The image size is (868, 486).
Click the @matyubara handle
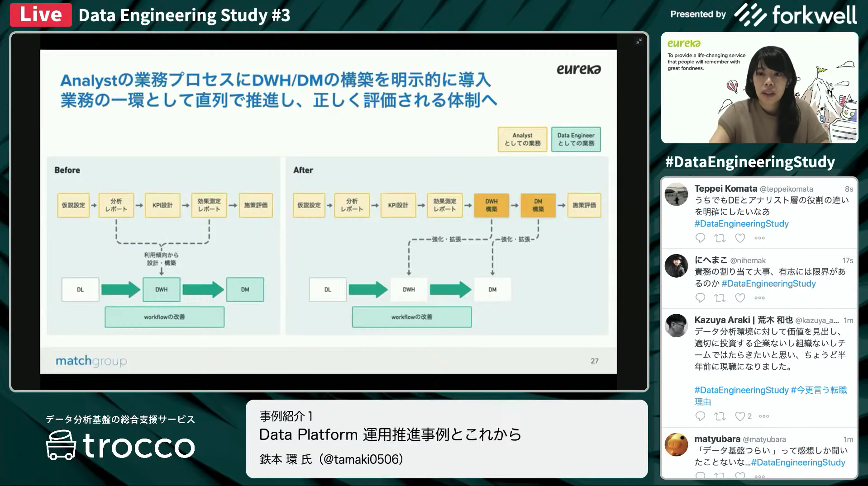764,439
